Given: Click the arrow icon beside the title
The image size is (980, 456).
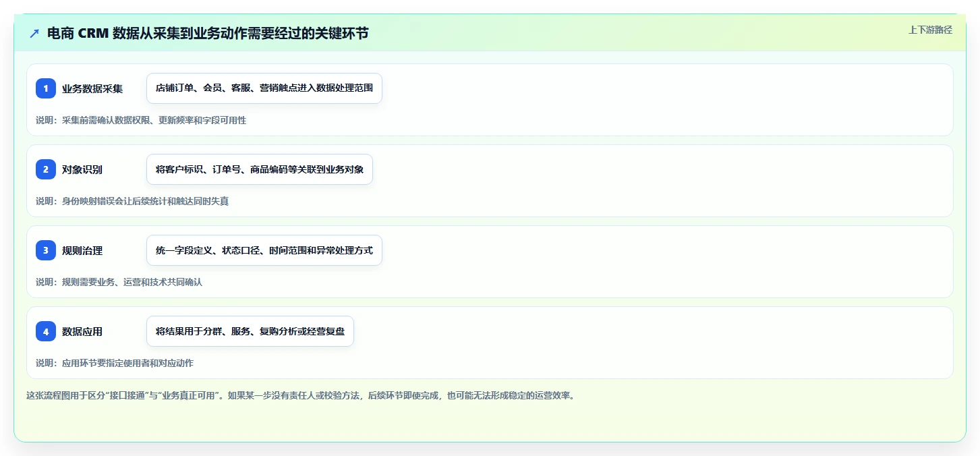Looking at the screenshot, I should coord(34,34).
